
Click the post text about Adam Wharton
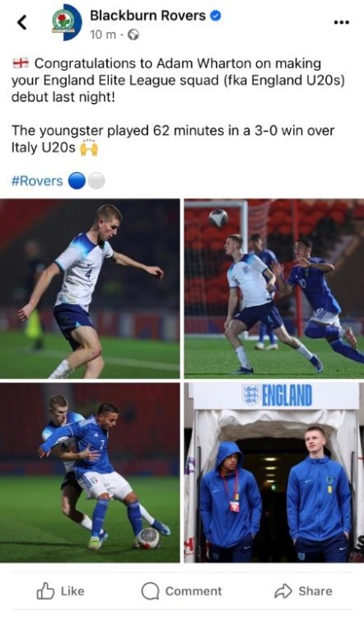178,80
